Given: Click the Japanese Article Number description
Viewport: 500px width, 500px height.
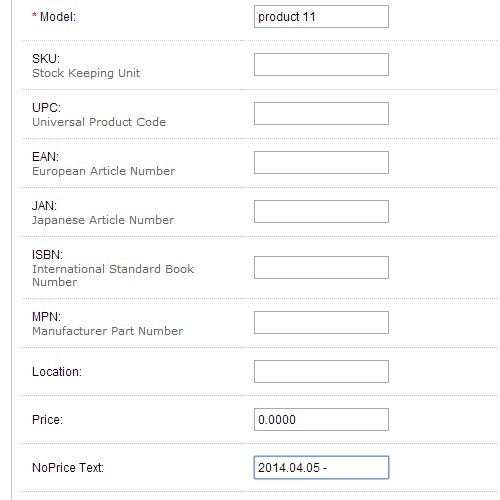Looking at the screenshot, I should (x=103, y=220).
